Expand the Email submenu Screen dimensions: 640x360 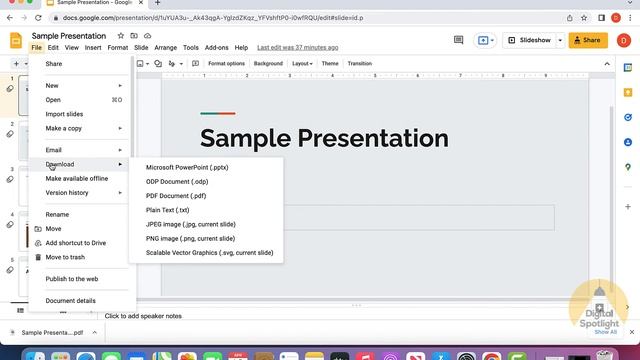click(x=120, y=150)
